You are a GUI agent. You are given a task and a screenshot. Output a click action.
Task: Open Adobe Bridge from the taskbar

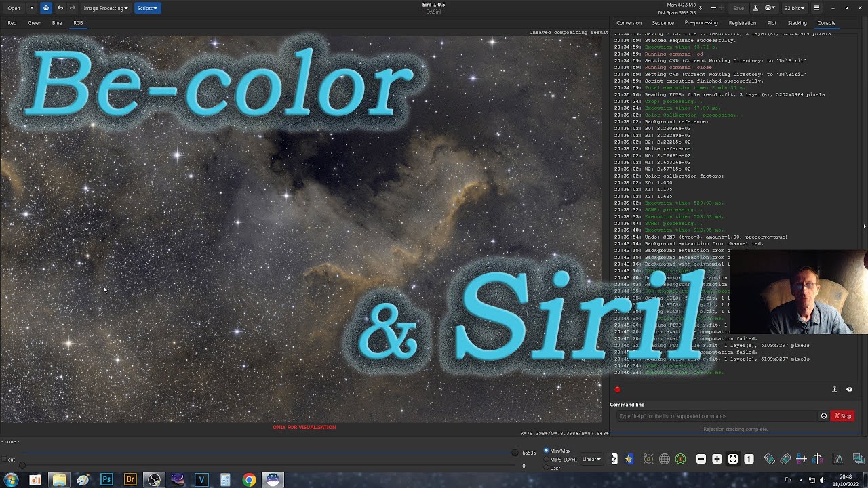[x=130, y=480]
